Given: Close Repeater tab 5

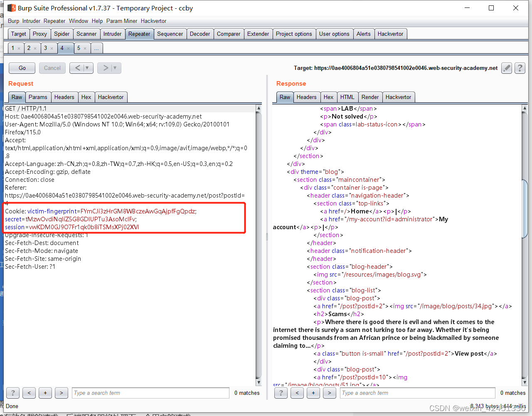Looking at the screenshot, I should tap(85, 48).
